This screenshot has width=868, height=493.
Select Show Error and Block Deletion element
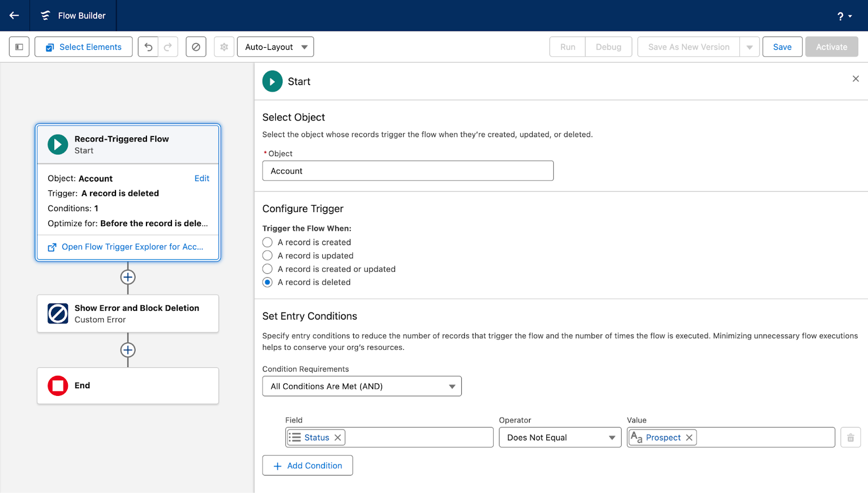[x=128, y=313]
